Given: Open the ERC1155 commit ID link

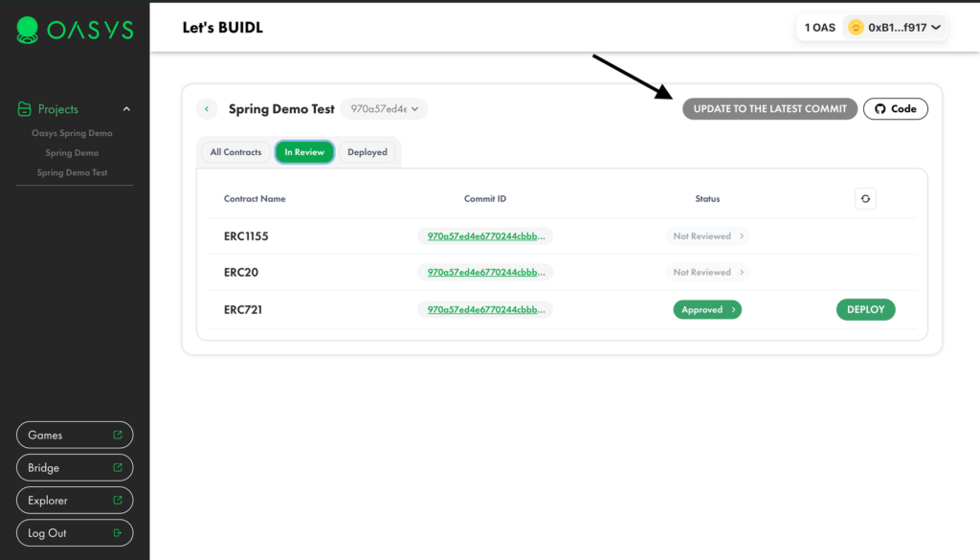Looking at the screenshot, I should tap(485, 236).
